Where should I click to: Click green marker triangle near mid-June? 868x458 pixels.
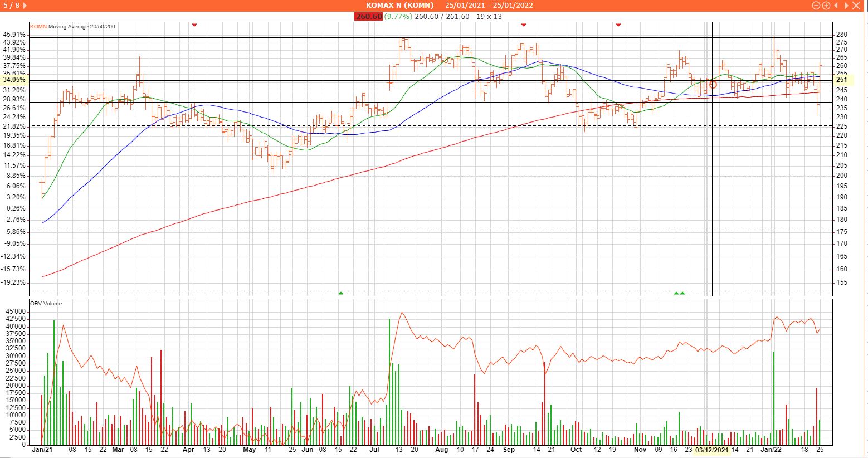coord(340,293)
